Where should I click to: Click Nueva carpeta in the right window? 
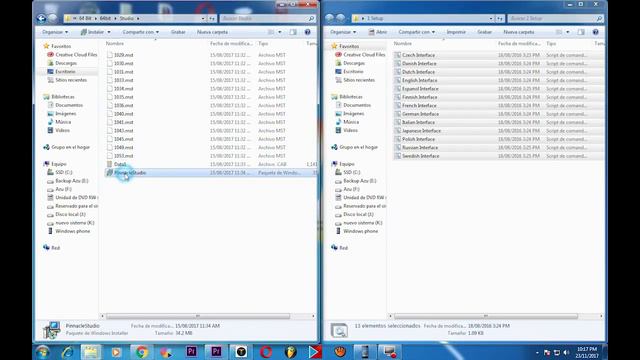pos(519,32)
